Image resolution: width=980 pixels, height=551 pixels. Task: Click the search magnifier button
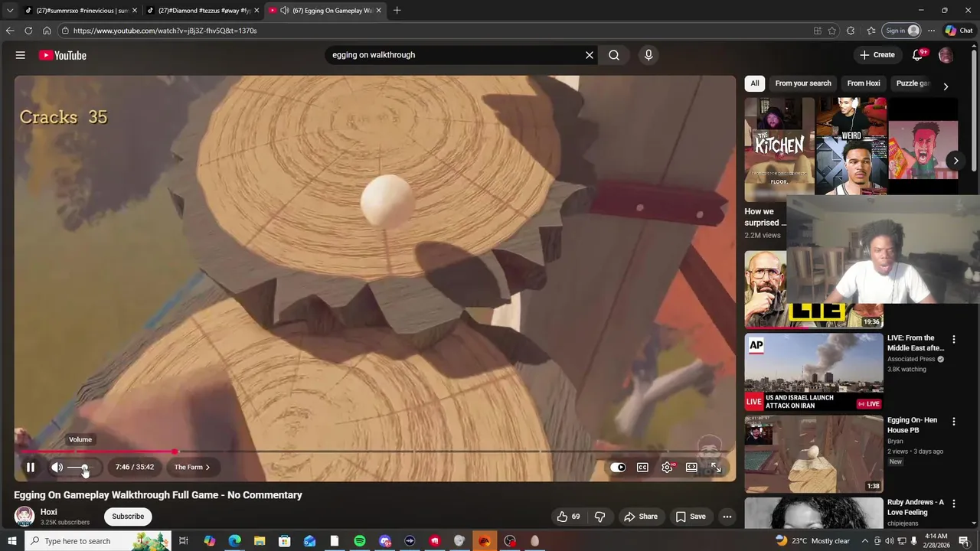point(614,55)
